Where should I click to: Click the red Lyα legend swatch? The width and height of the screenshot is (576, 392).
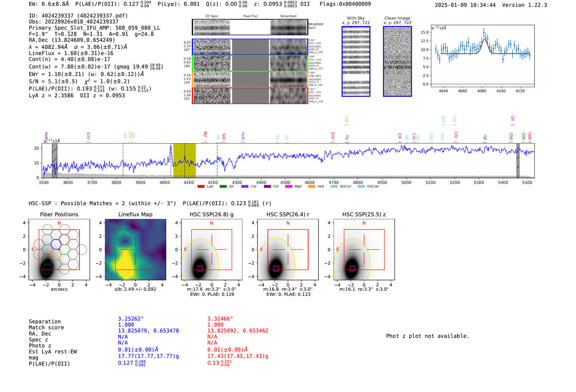click(x=201, y=187)
